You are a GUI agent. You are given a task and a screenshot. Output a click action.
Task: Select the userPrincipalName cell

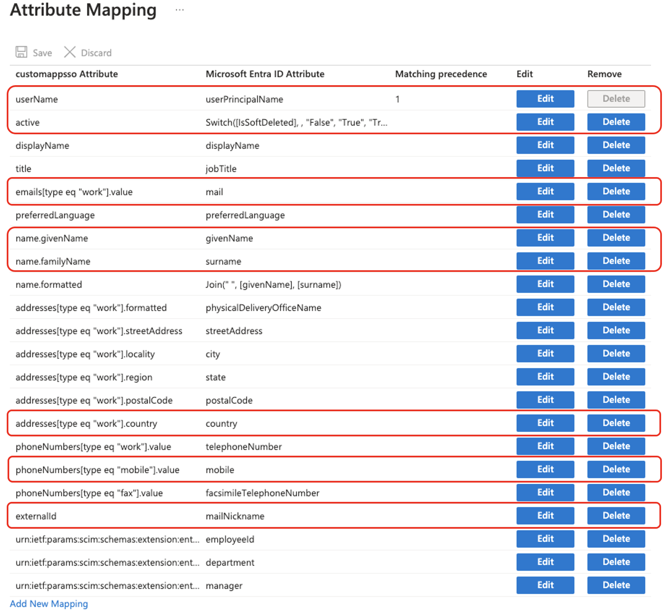point(244,99)
